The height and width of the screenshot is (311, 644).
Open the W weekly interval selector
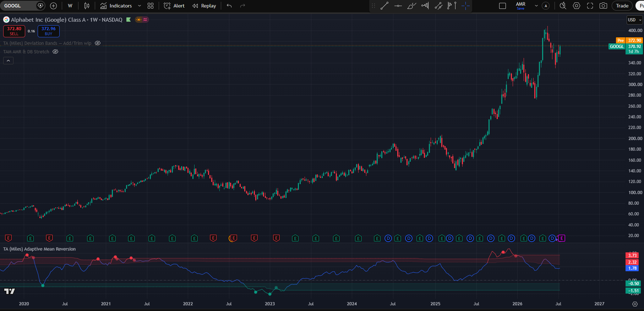click(70, 6)
